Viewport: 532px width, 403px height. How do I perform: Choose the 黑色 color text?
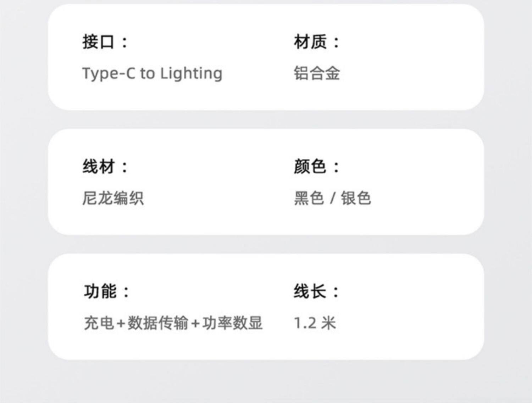(x=309, y=198)
